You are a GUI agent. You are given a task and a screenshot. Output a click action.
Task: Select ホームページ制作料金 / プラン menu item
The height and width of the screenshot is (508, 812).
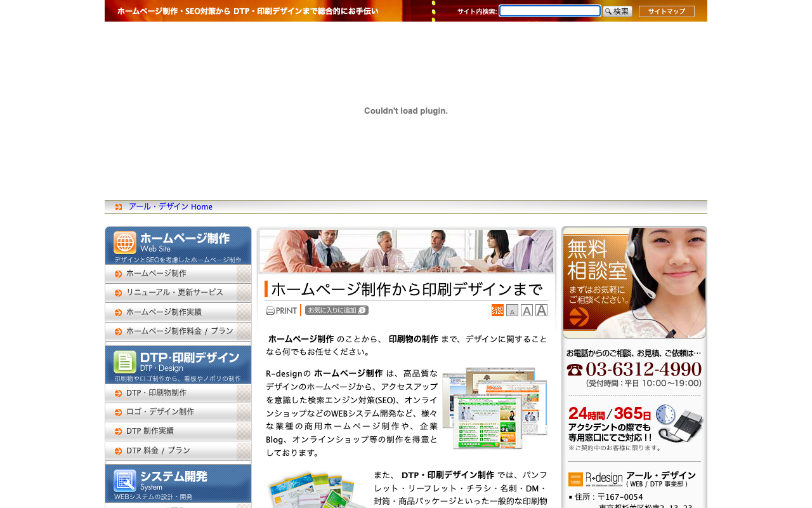point(178,331)
